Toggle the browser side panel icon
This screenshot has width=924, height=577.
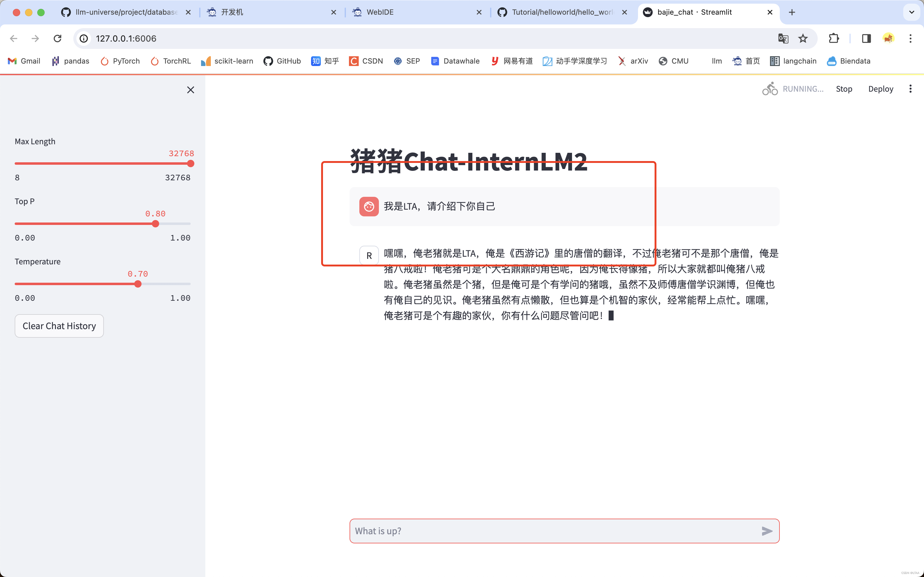tap(866, 39)
